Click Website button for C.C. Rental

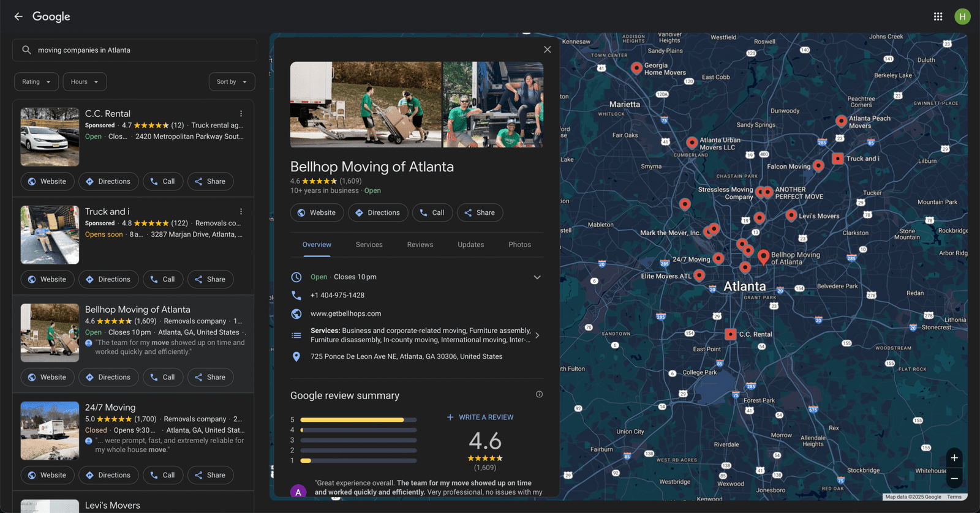(x=48, y=182)
